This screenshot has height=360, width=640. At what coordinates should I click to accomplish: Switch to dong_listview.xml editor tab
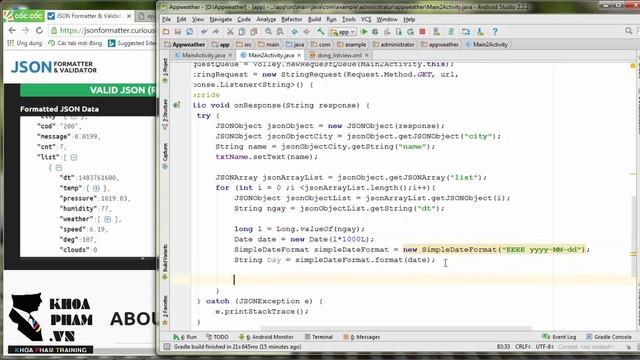[x=340, y=55]
